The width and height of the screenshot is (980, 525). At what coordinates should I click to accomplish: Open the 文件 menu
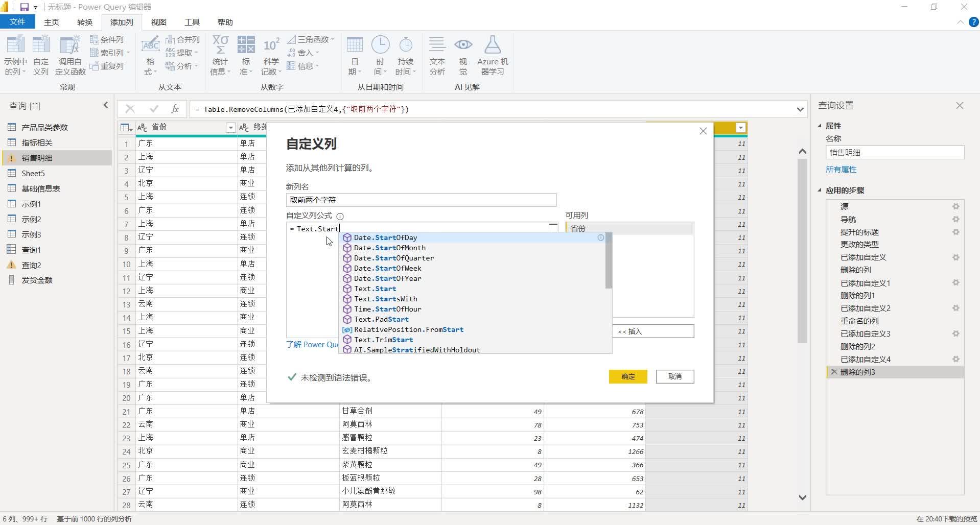[x=17, y=22]
